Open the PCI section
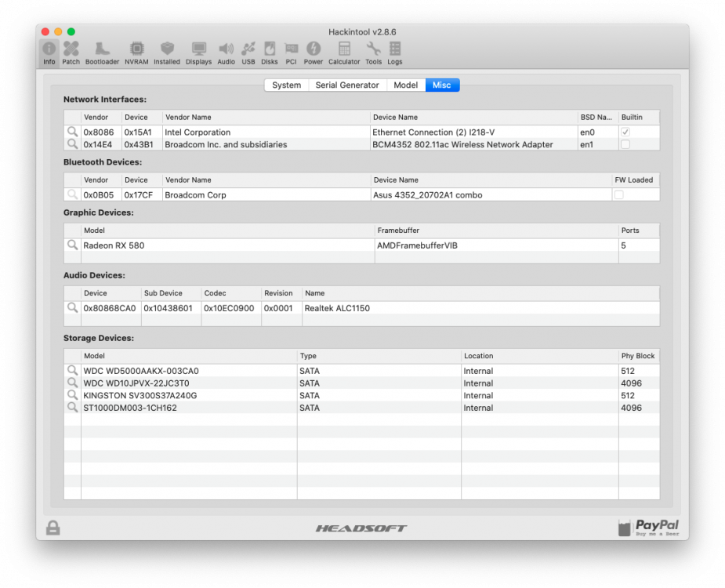725x588 pixels. [x=292, y=53]
